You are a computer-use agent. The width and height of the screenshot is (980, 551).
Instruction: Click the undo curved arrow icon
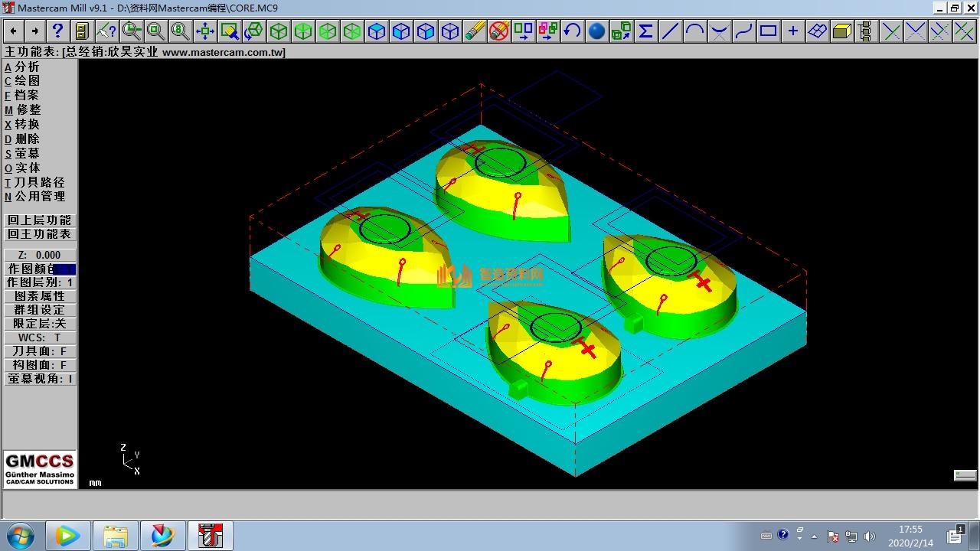572,31
